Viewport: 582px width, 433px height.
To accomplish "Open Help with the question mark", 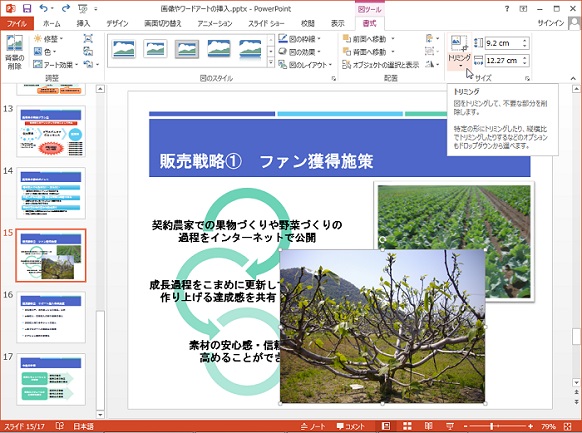I will pyautogui.click(x=507, y=9).
